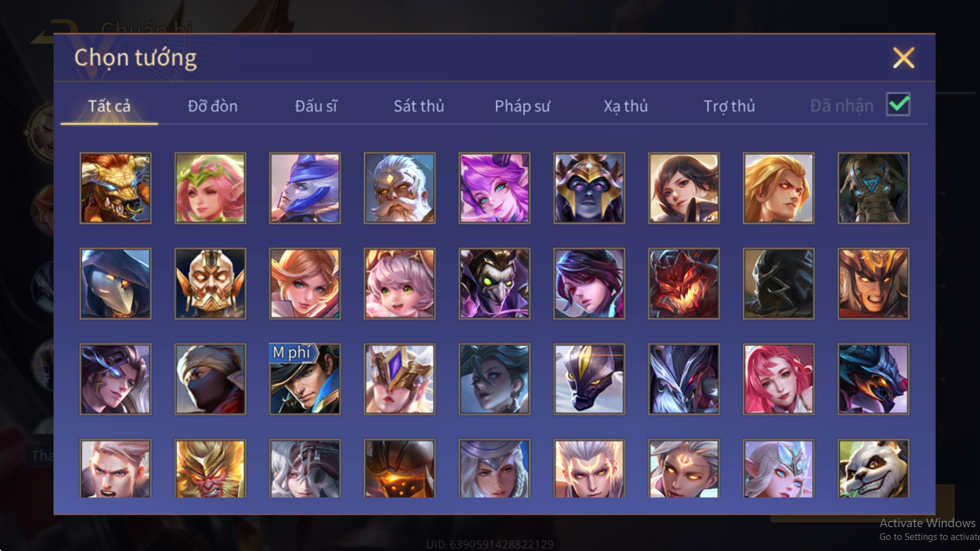Switch to the Đỡ đòn tab
The image size is (980, 551).
pos(213,106)
